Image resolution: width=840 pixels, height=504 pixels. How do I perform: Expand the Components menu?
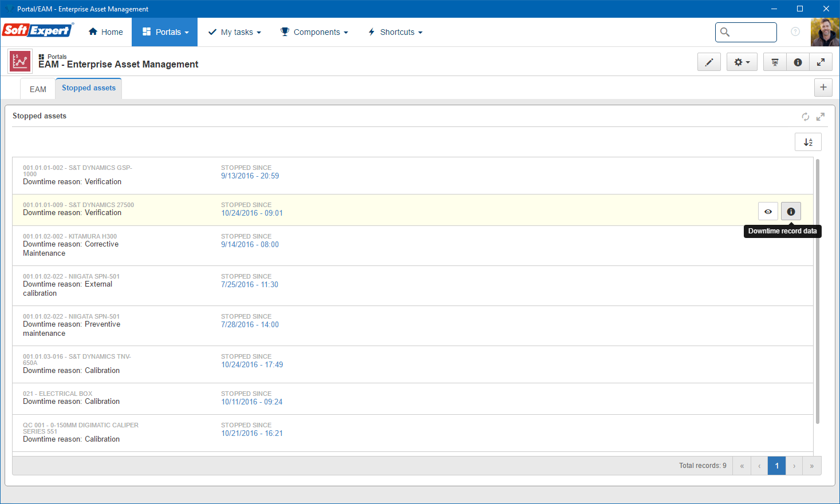[314, 32]
